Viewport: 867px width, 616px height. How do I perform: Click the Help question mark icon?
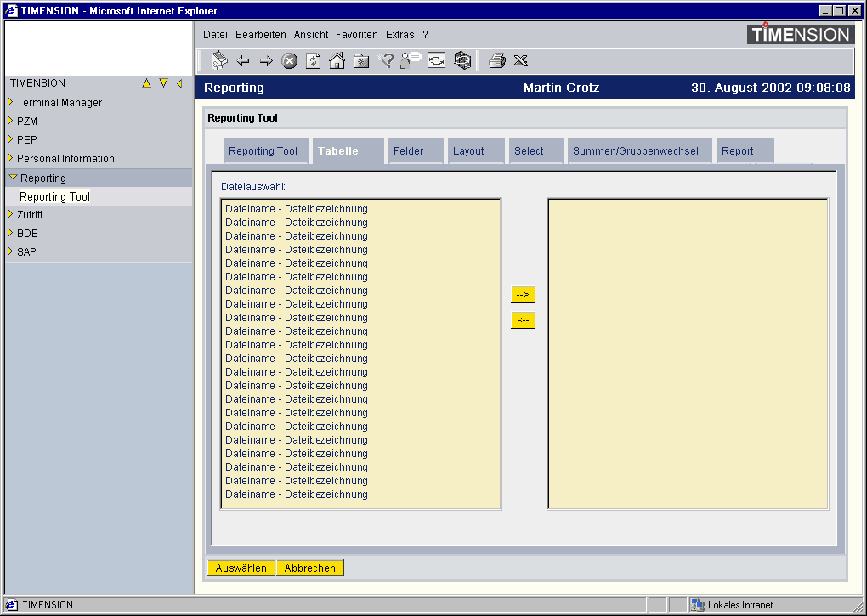386,60
